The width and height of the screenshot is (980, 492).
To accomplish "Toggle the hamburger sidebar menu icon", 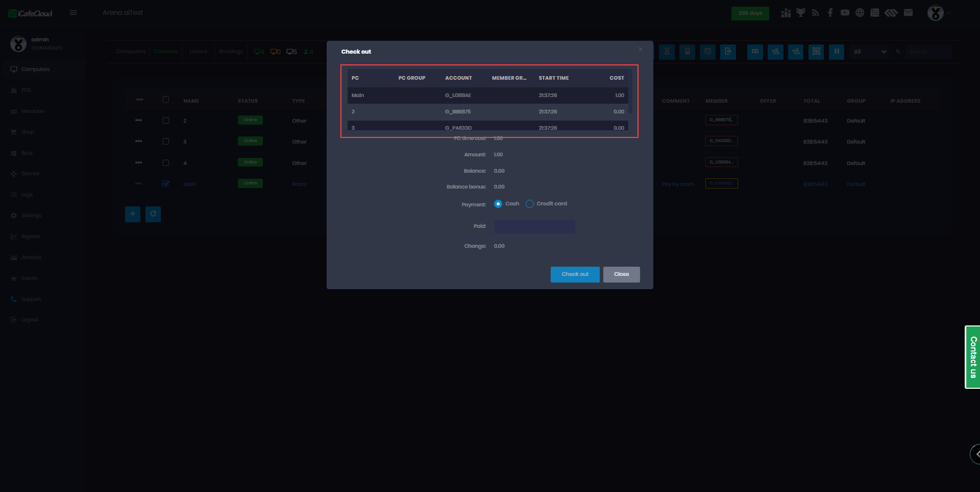I will coord(73,13).
